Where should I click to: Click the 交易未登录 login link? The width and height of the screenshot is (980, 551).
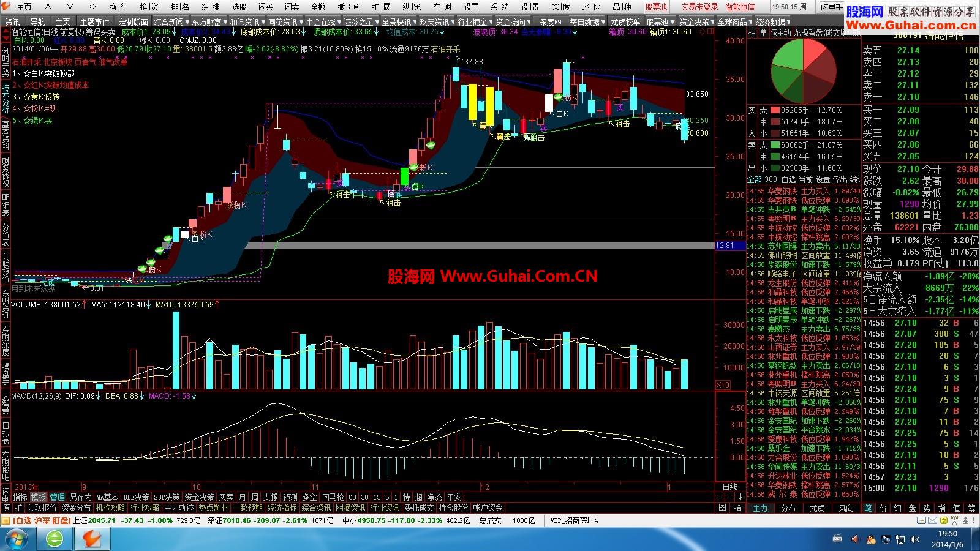coord(699,7)
